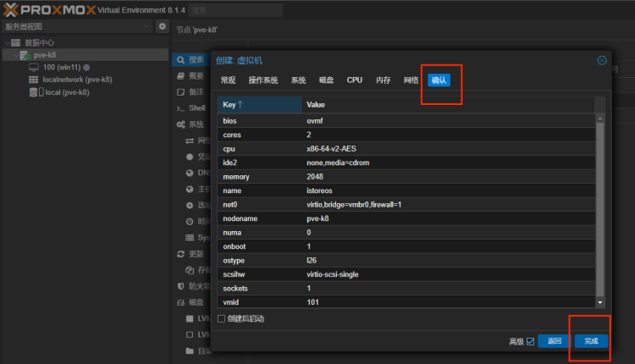Click the 完成 finish button
This screenshot has height=364, width=635.
591,341
